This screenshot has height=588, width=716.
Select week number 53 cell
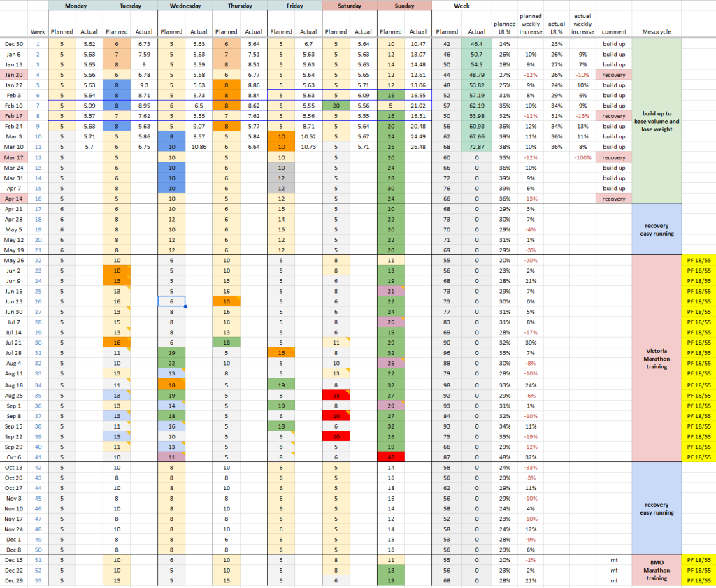click(38, 580)
